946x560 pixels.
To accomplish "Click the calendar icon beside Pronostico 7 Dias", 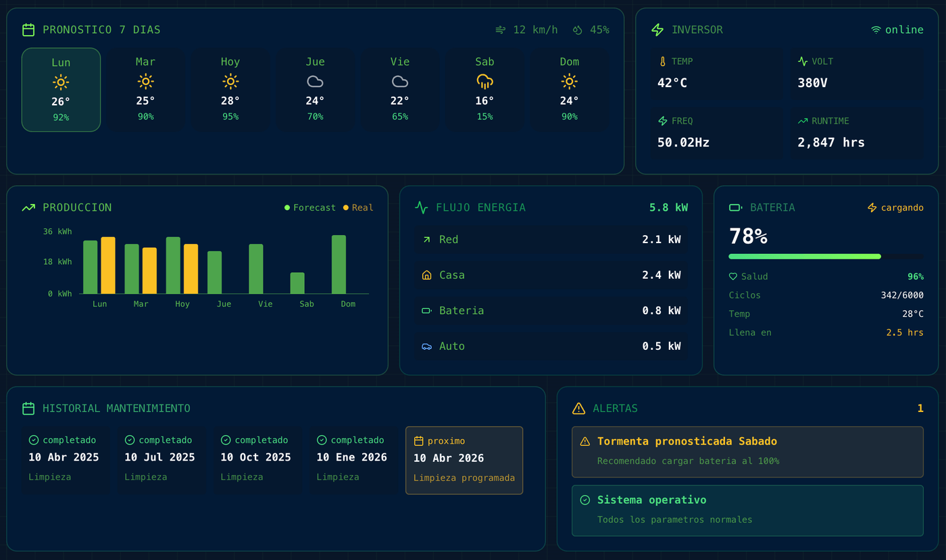I will pyautogui.click(x=28, y=30).
